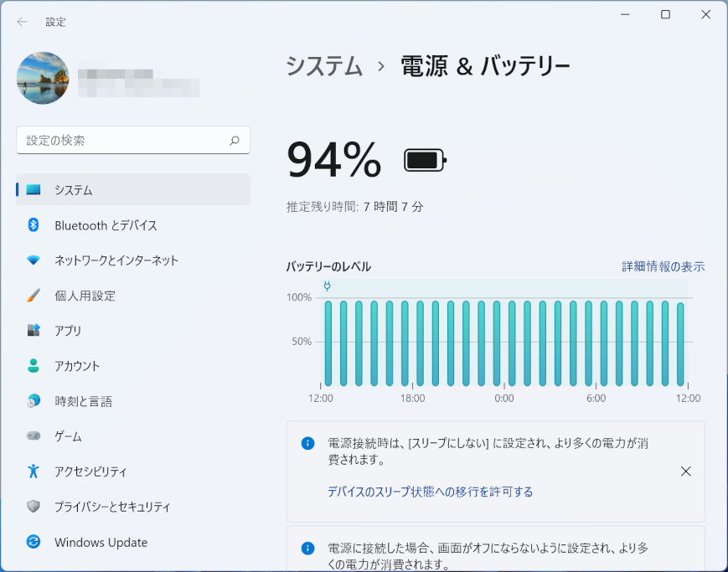Navigate to システム in the breadcrumb
728x572 pixels.
pyautogui.click(x=324, y=66)
